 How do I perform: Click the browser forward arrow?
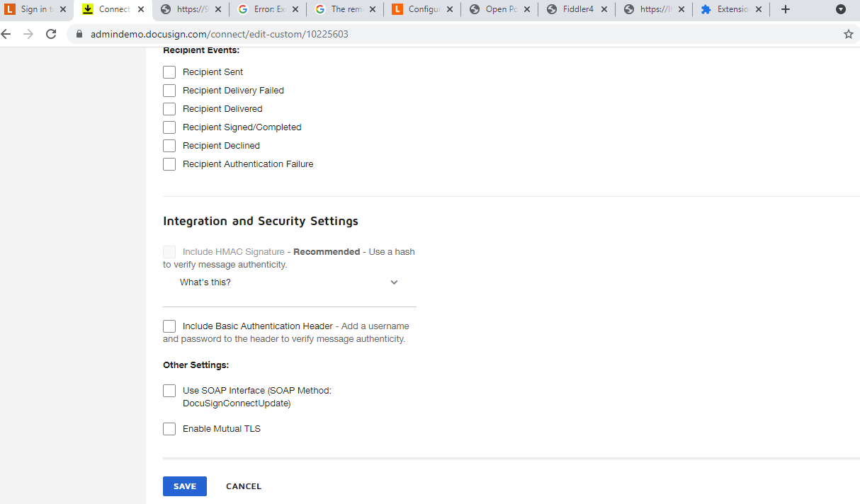pyautogui.click(x=28, y=34)
